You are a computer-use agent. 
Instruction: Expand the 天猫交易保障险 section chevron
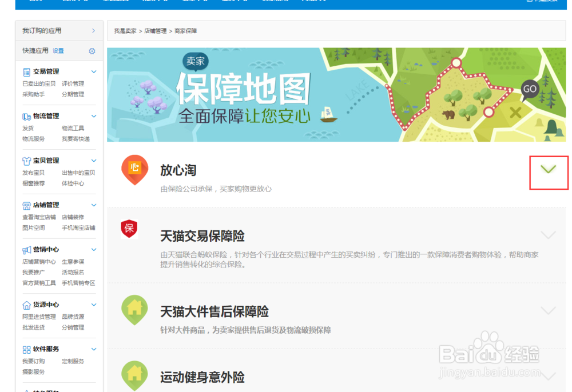549,235
